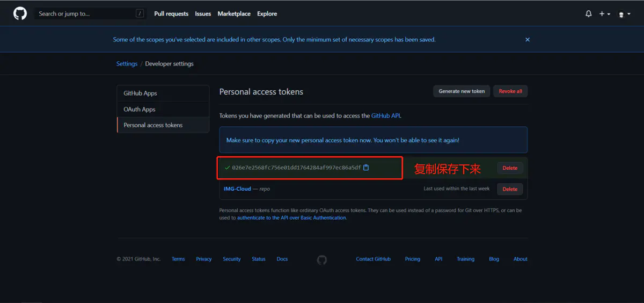Select Personal access tokens in sidebar
This screenshot has width=644, height=303.
click(x=163, y=125)
